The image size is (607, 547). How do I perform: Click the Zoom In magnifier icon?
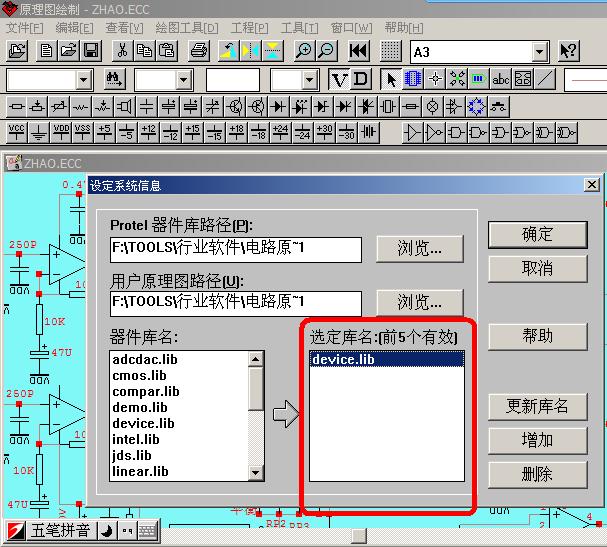click(x=302, y=51)
